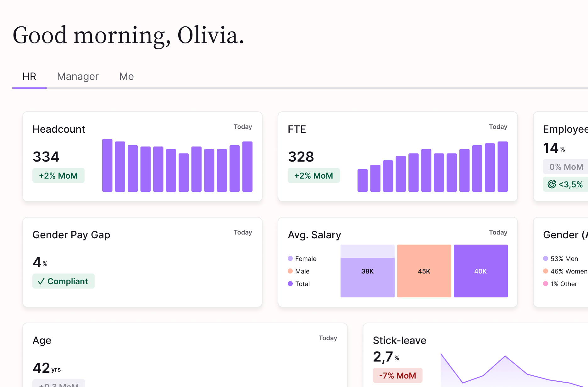Click the tallest bar in the Headcount chart
This screenshot has height=387, width=588.
click(107, 165)
